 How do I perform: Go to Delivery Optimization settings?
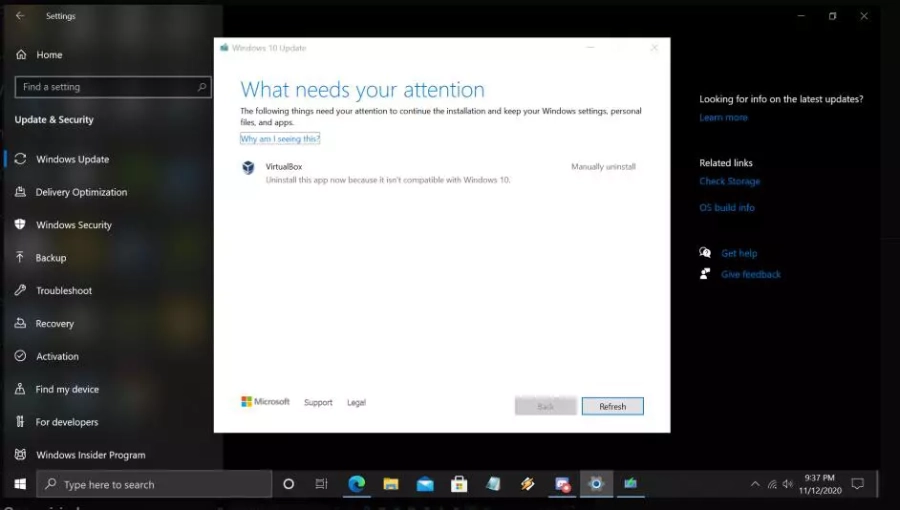coord(81,192)
